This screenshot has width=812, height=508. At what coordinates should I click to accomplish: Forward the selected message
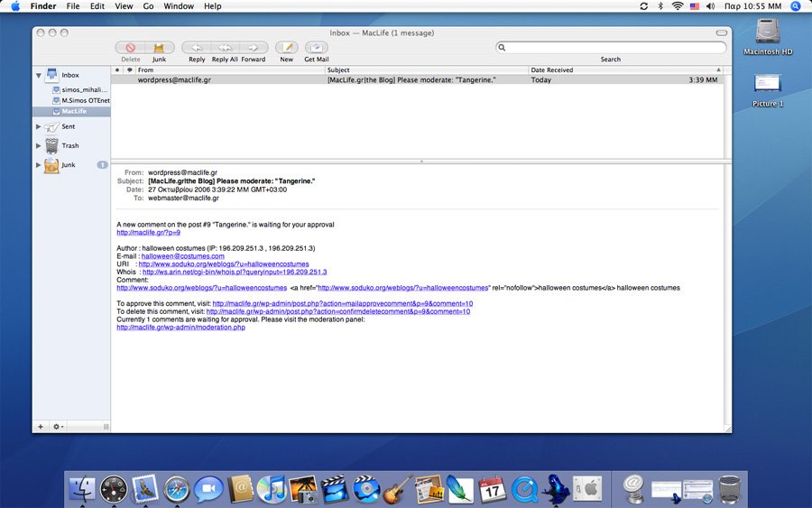coord(254,48)
